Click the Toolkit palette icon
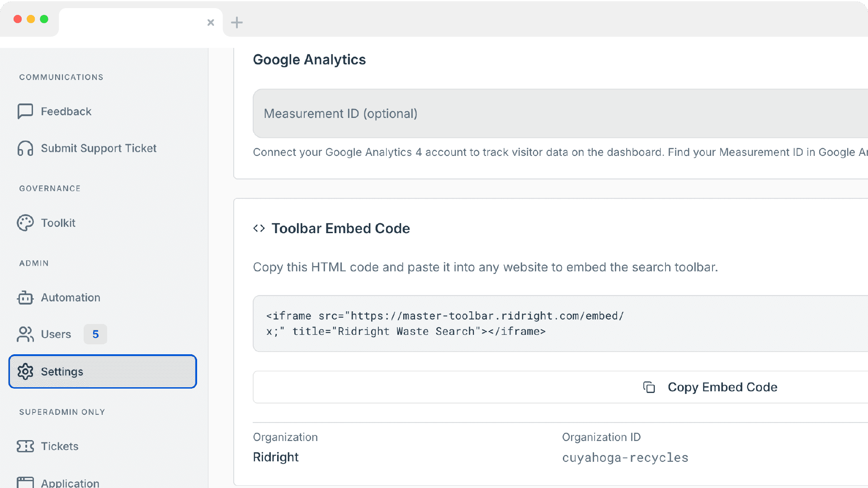Viewport: 868px width, 488px height. (25, 223)
